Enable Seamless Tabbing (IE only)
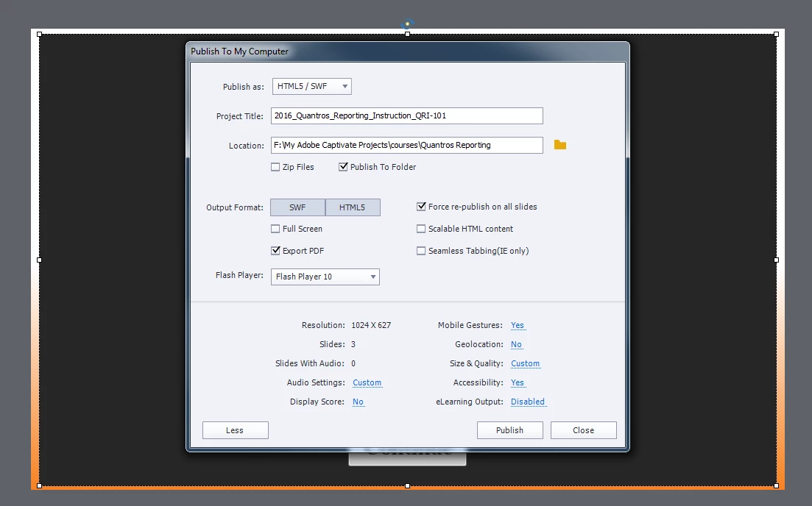Image resolution: width=812 pixels, height=506 pixels. click(x=421, y=251)
